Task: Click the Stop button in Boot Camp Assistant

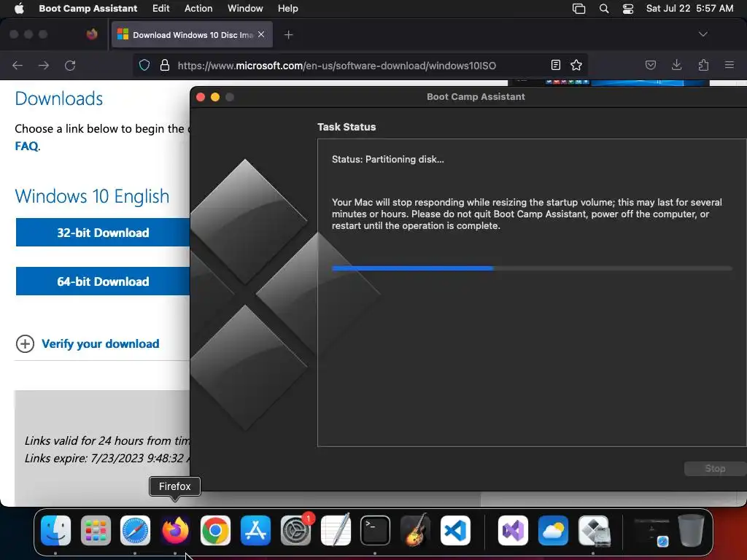Action: point(715,469)
